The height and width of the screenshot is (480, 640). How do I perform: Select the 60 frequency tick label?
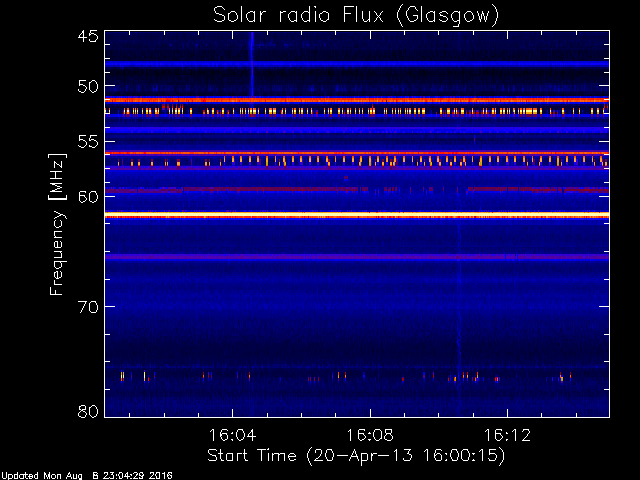point(88,197)
